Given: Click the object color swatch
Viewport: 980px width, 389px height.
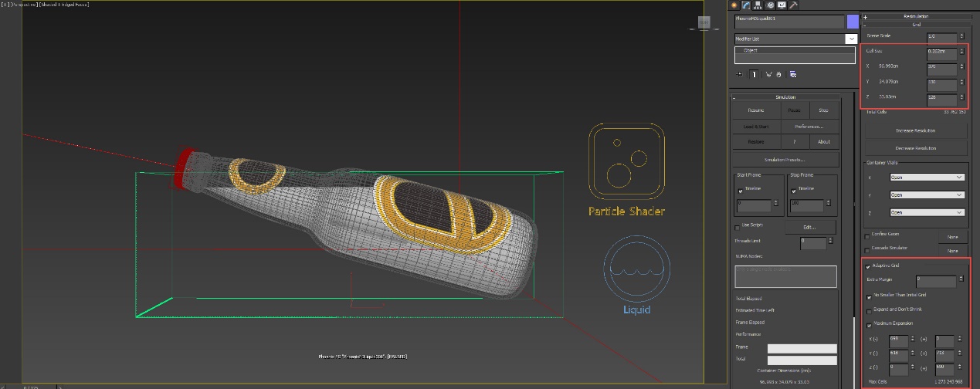Looking at the screenshot, I should tap(853, 22).
